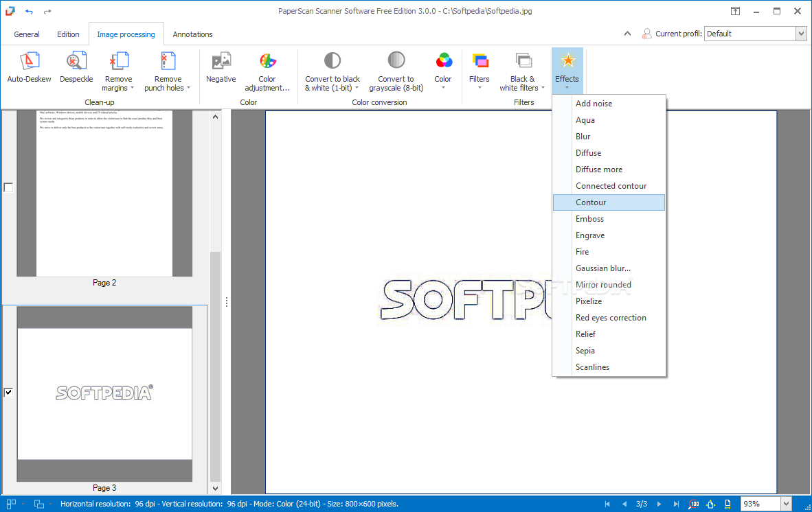This screenshot has width=812, height=512.
Task: Click the Undo arrow in title bar
Action: coord(29,12)
